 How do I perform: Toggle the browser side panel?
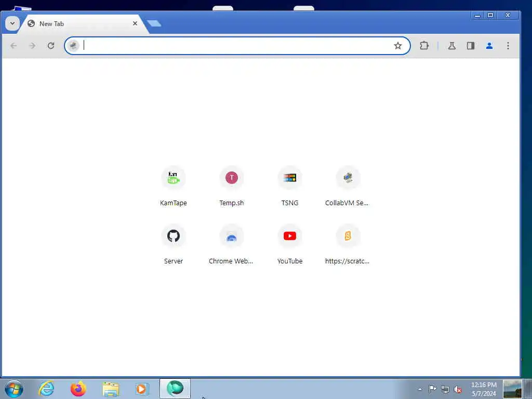471,46
